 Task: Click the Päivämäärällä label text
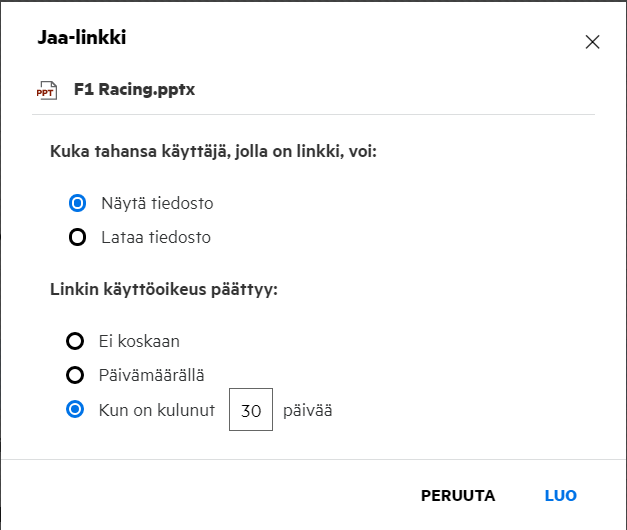coord(153,375)
